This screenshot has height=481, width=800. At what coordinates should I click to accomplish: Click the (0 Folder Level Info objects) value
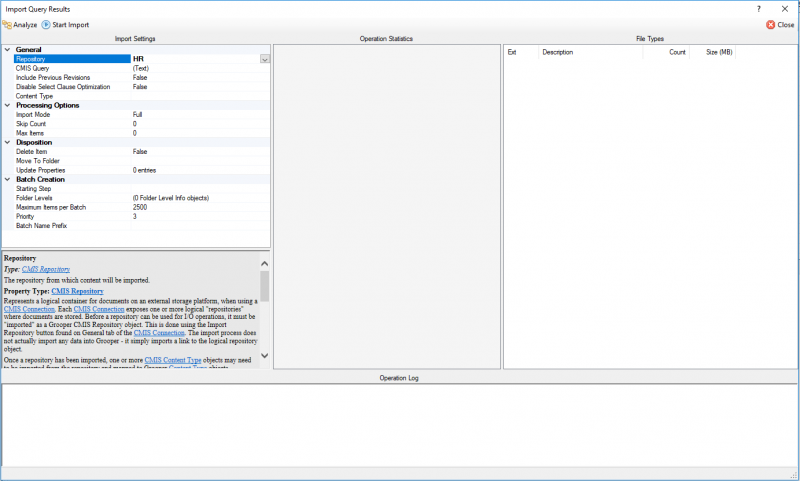[x=171, y=198]
